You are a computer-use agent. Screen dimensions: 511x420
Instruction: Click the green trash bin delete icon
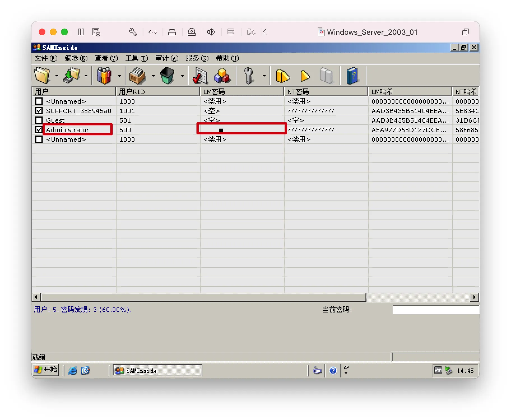click(x=167, y=76)
